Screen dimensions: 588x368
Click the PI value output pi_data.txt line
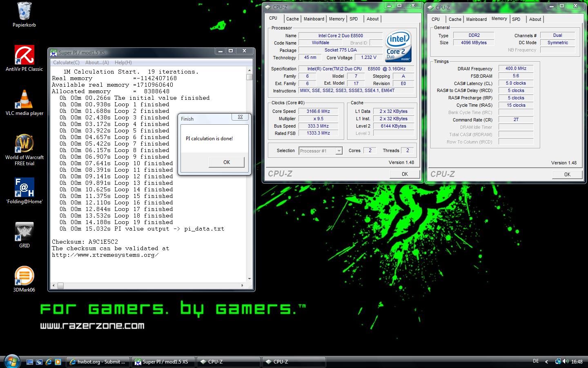pyautogui.click(x=142, y=229)
